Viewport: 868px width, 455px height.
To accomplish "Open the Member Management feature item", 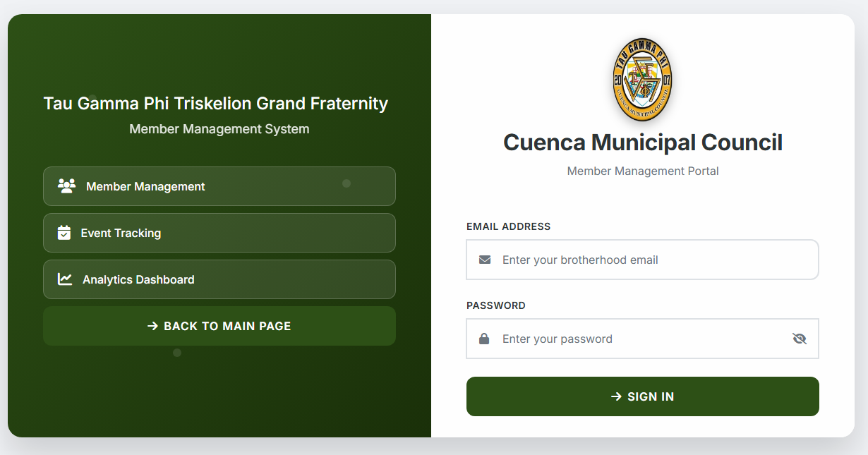I will (219, 186).
